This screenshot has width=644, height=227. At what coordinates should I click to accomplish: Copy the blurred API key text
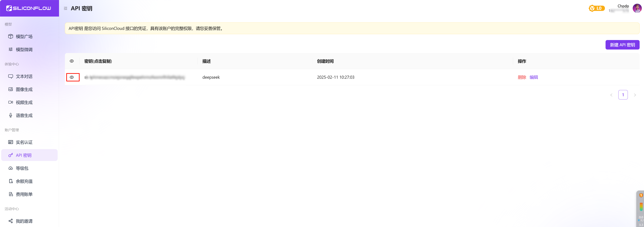click(135, 77)
